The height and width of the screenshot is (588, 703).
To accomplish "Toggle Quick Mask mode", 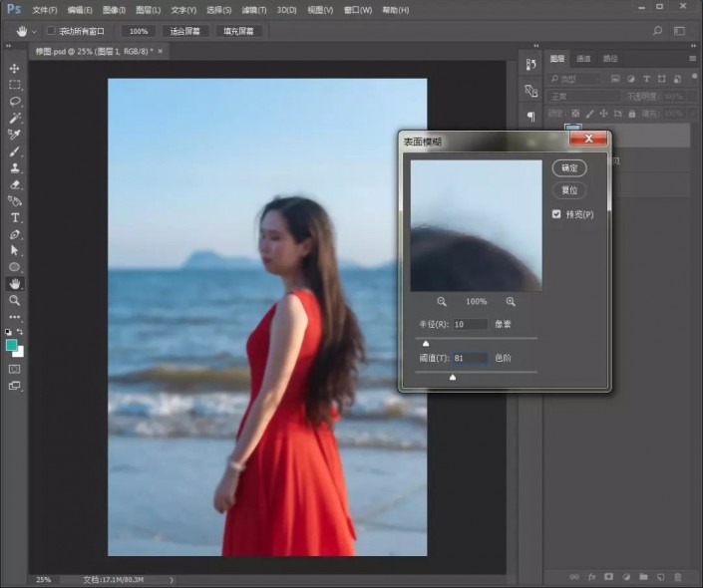I will [14, 369].
